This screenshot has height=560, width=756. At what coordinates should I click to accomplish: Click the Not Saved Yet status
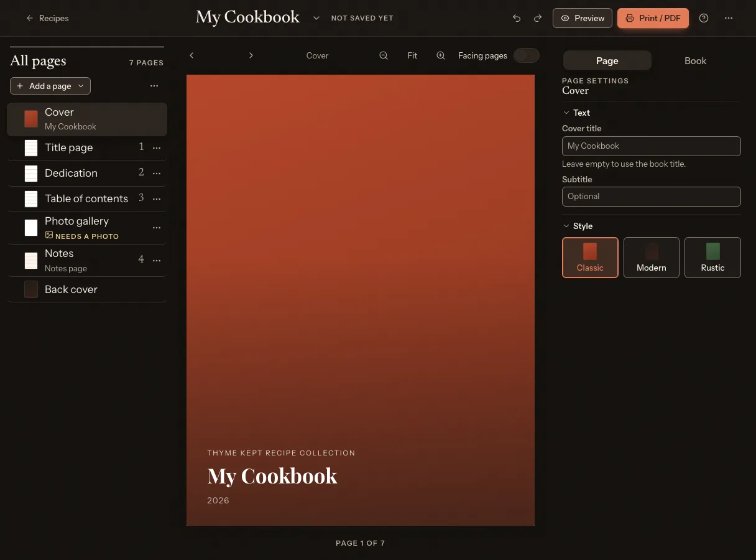click(x=362, y=18)
